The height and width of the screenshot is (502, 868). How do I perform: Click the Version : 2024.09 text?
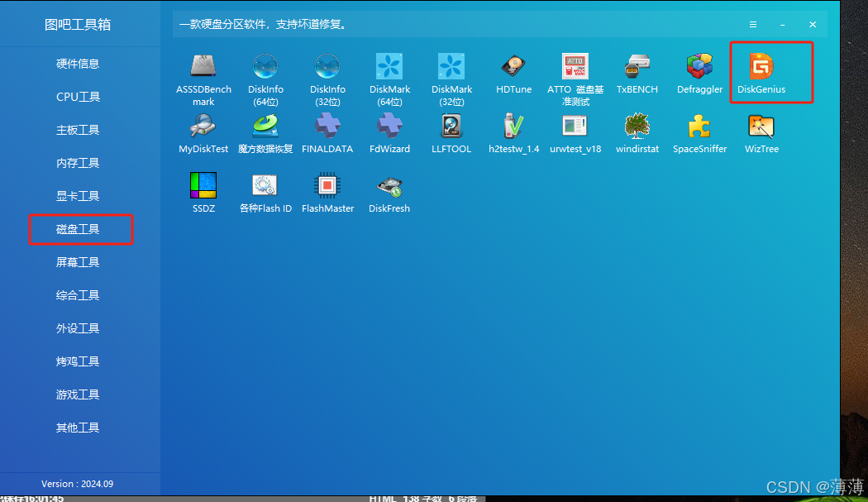point(78,484)
